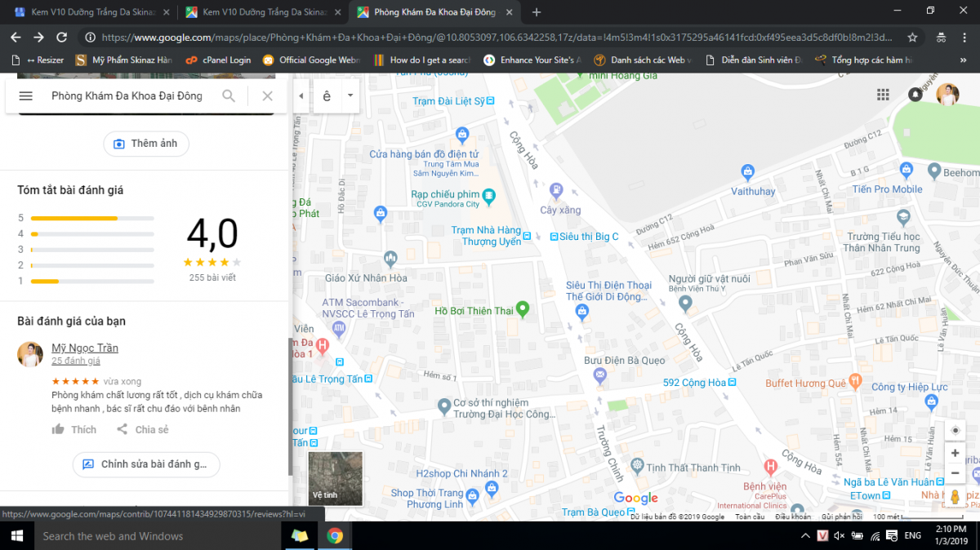This screenshot has height=550, width=980.
Task: Like the review with 'Thích'
Action: (74, 429)
